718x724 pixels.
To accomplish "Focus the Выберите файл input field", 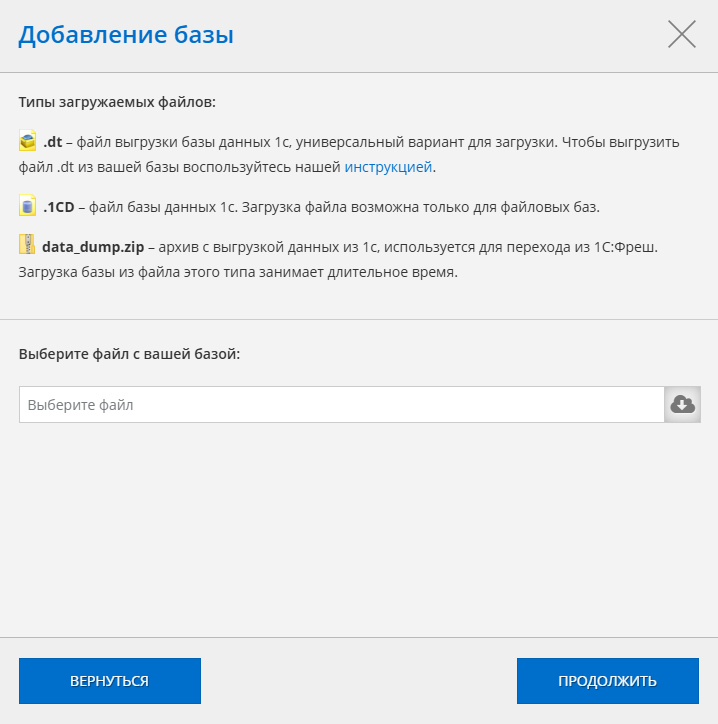I will click(x=342, y=404).
